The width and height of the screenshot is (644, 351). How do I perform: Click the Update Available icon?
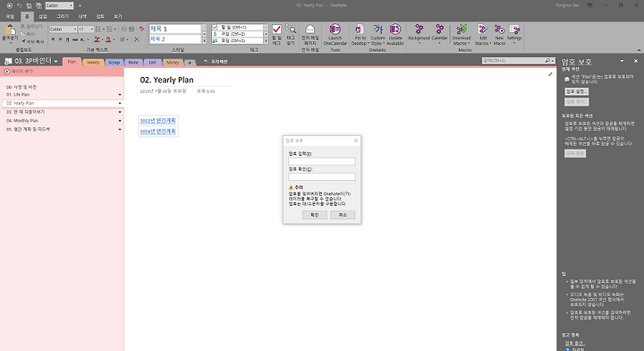pyautogui.click(x=395, y=30)
